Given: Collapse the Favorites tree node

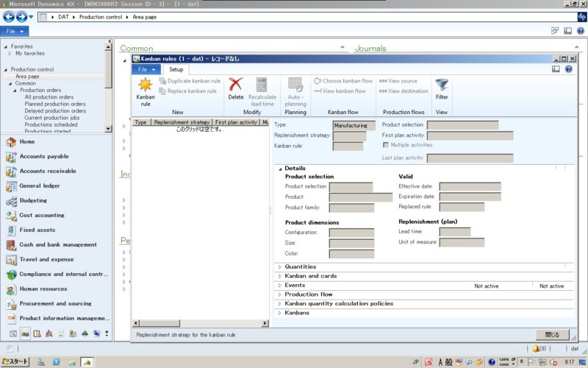Looking at the screenshot, I should point(6,47).
